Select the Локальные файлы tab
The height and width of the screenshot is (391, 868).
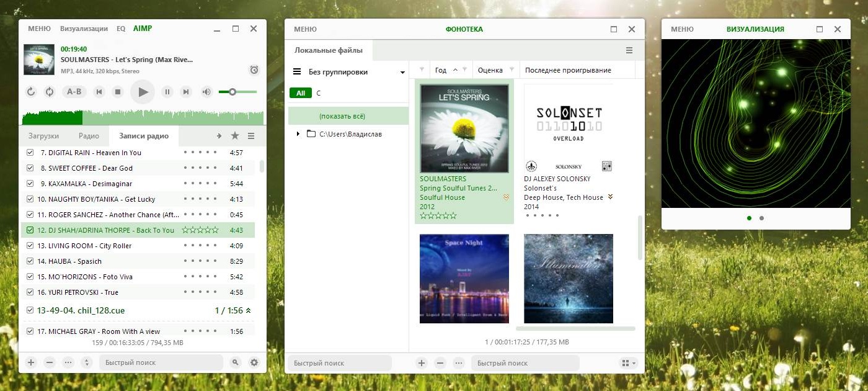coord(329,50)
